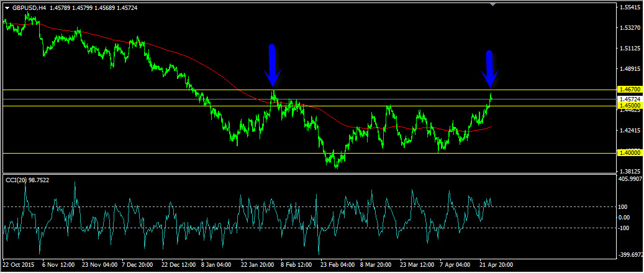Click the 21 Apr 20:00 time label
The width and height of the screenshot is (644, 273).
(497, 264)
